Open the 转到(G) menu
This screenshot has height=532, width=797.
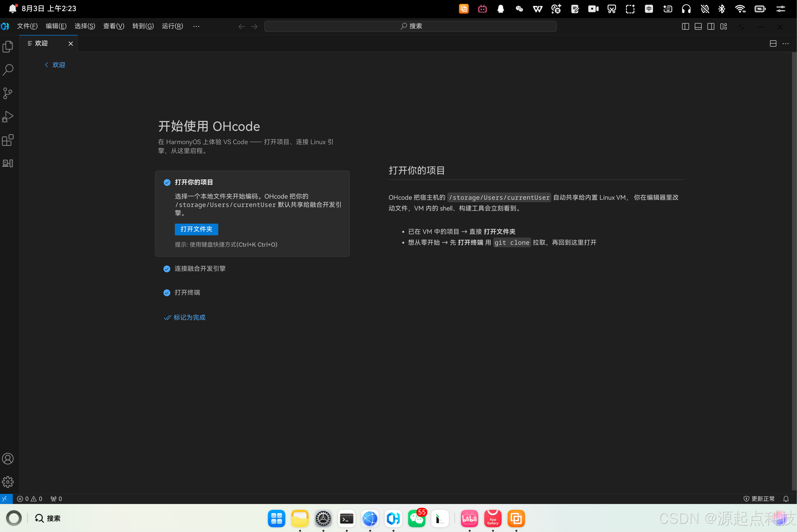143,26
